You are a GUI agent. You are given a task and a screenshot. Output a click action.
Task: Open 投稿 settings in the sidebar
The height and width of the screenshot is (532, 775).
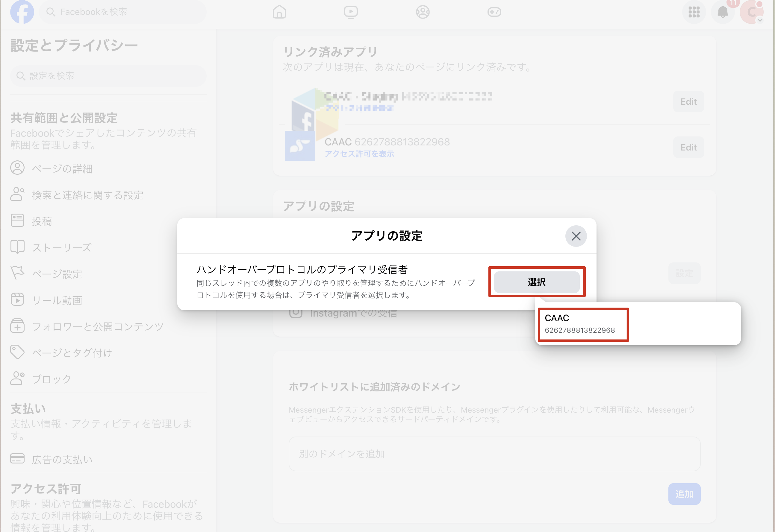coord(108,221)
